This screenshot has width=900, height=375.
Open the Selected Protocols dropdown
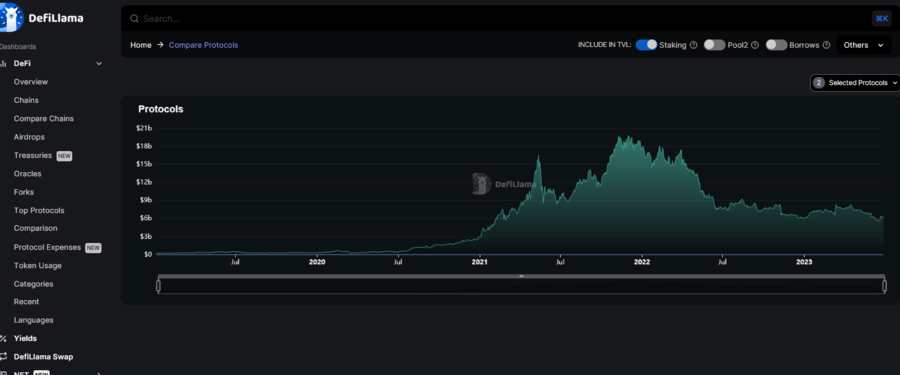pos(856,83)
